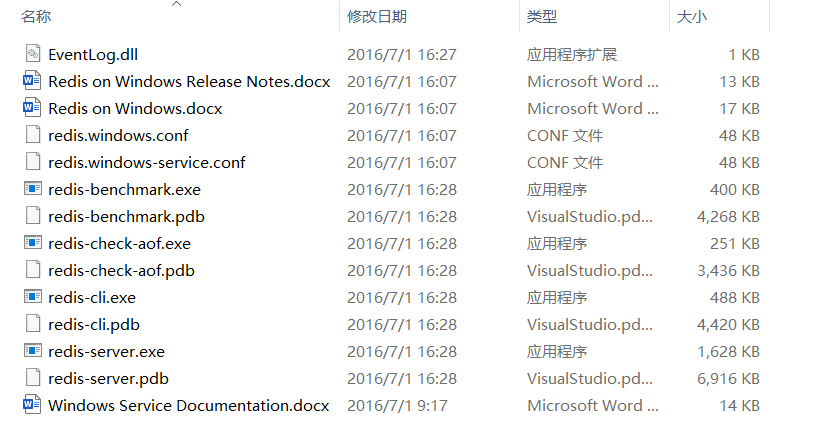The height and width of the screenshot is (436, 820).
Task: Click the EventLog.dll file icon
Action: click(x=33, y=54)
